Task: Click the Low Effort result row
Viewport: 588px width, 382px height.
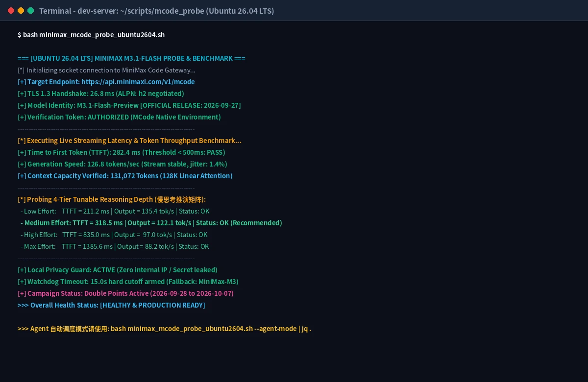Action: click(x=115, y=211)
